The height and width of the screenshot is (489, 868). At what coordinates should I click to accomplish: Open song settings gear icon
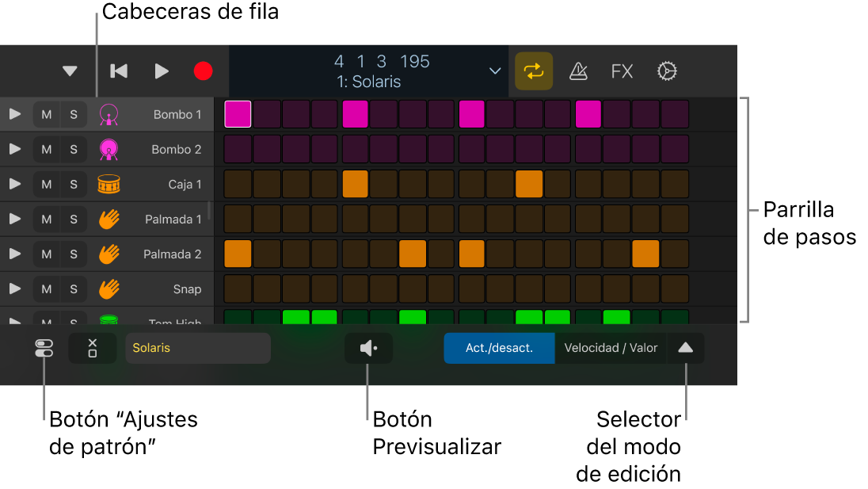click(x=667, y=71)
